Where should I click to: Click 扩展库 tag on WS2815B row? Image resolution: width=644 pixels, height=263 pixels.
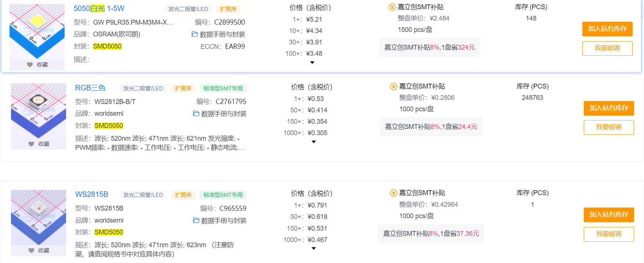(x=183, y=195)
